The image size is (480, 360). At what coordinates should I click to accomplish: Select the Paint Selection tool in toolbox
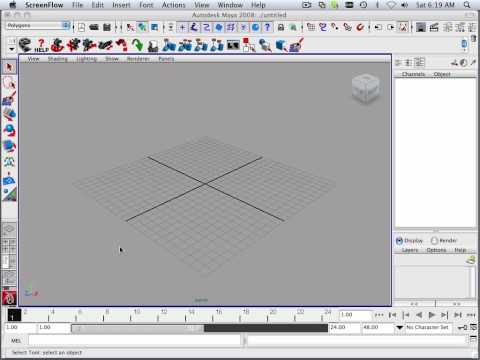pos(9,98)
